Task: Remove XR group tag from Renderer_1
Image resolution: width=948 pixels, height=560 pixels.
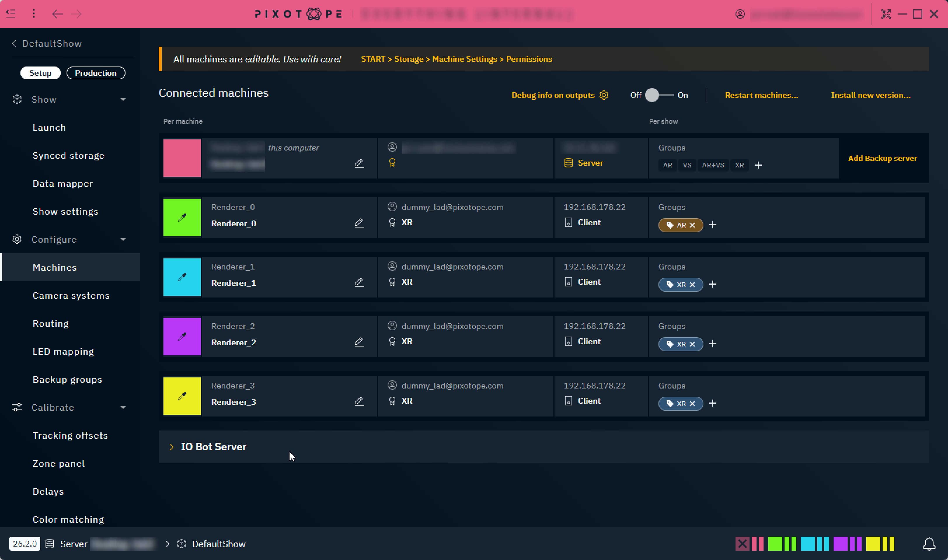Action: point(692,285)
